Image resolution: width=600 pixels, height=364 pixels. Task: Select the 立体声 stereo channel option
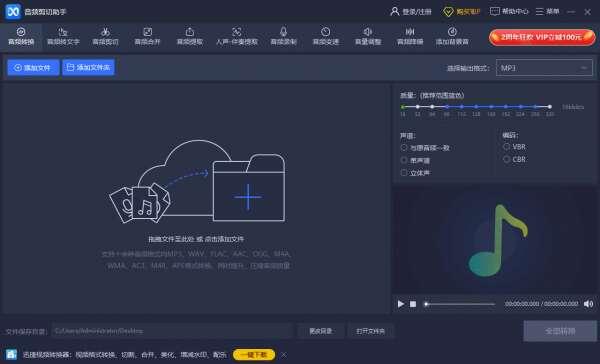415,173
